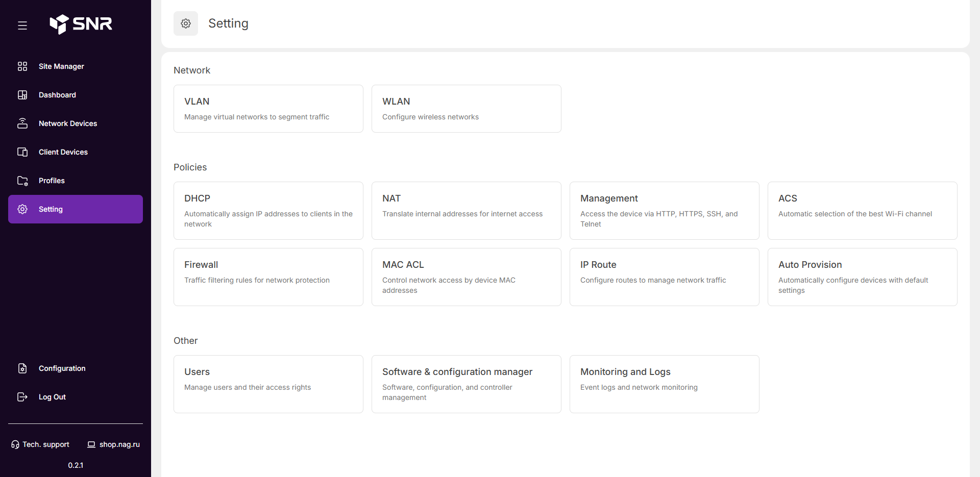Click the Site Manager grid icon
Image resolution: width=980 pixels, height=477 pixels.
[x=22, y=66]
